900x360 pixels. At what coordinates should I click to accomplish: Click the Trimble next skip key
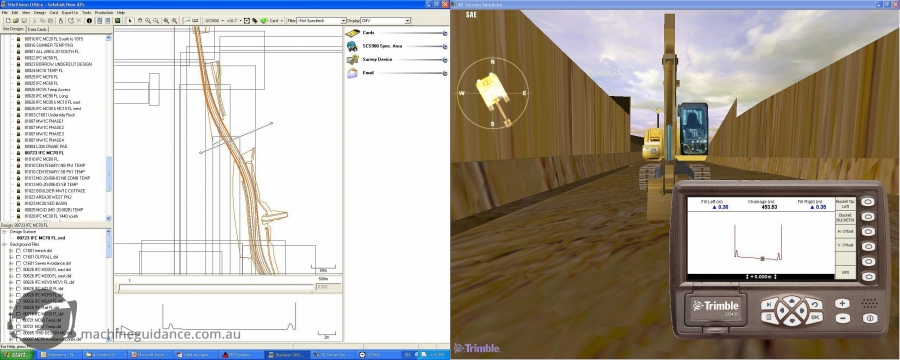point(769,304)
